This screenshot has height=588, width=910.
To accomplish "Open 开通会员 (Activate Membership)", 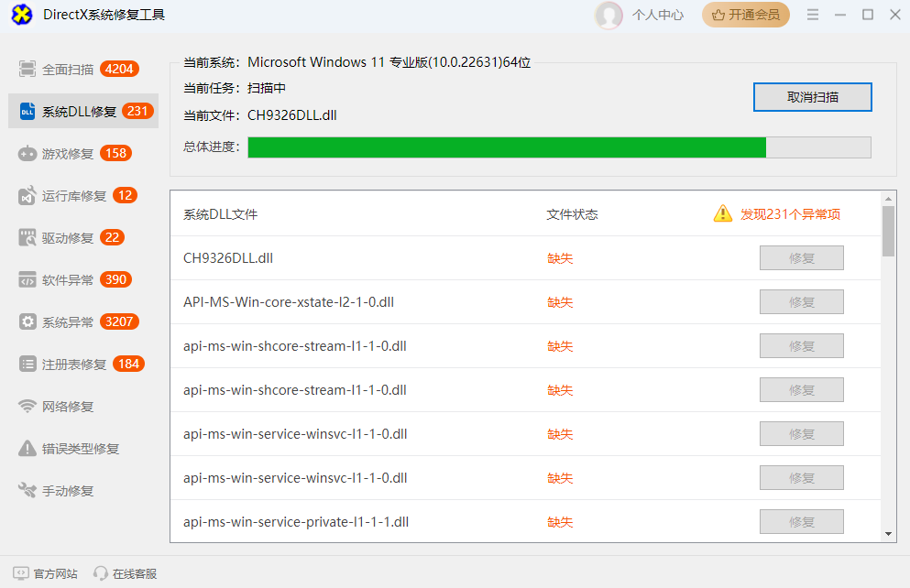I will tap(745, 15).
